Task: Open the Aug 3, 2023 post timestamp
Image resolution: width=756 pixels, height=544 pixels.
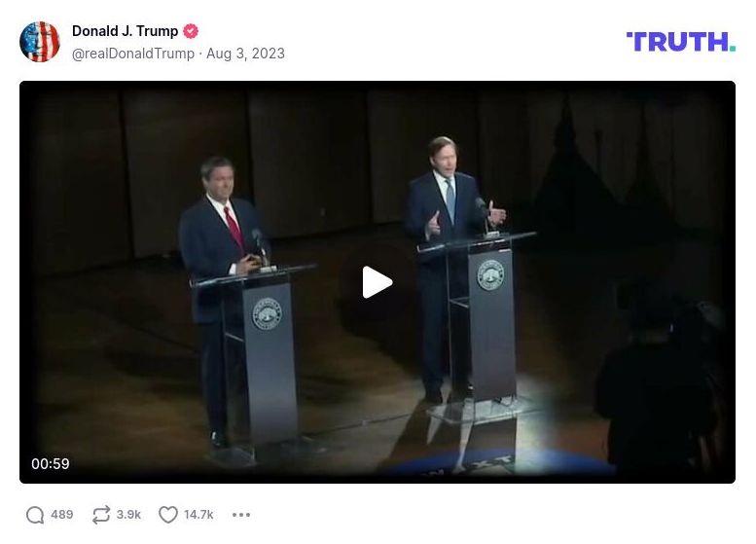Action: 245,54
